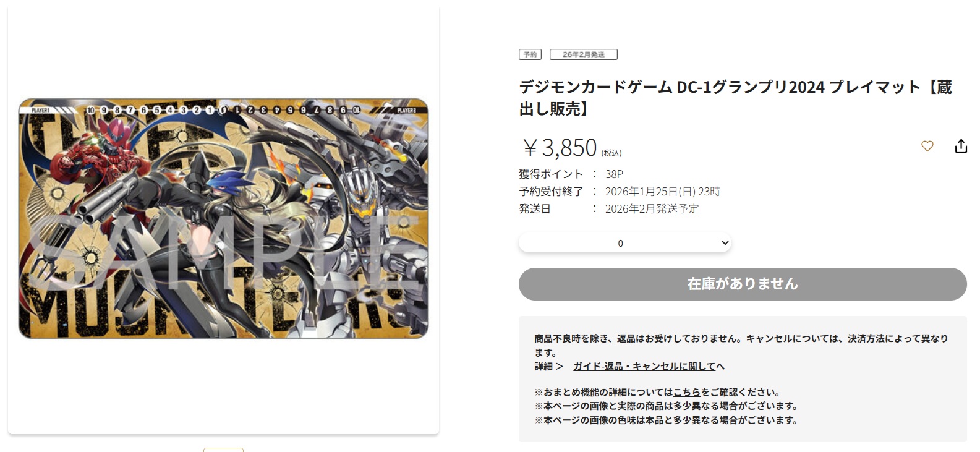The width and height of the screenshot is (980, 452).
Task: Click the デジモンカードゲーム product title
Action: [x=736, y=98]
